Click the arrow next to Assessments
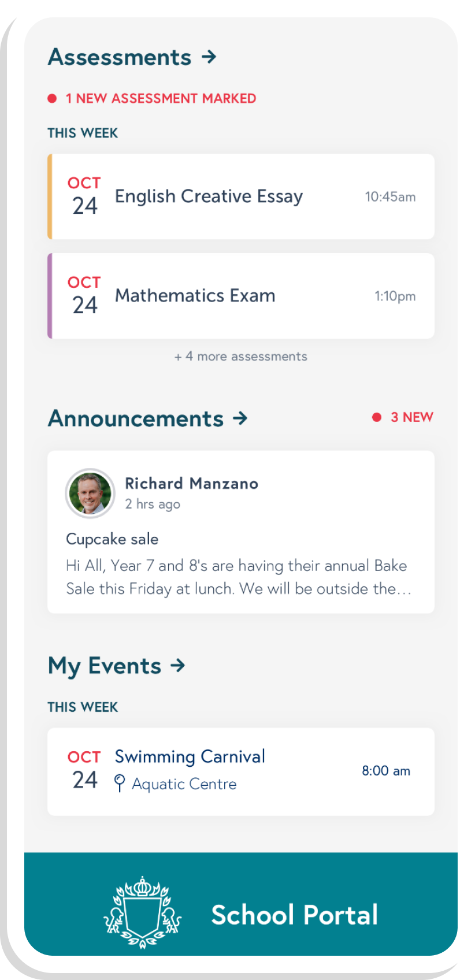 (x=209, y=57)
